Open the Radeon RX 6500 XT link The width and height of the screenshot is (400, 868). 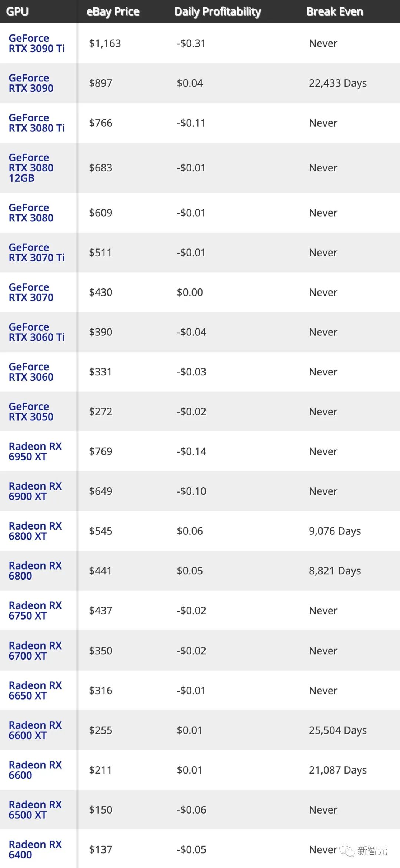point(35,810)
